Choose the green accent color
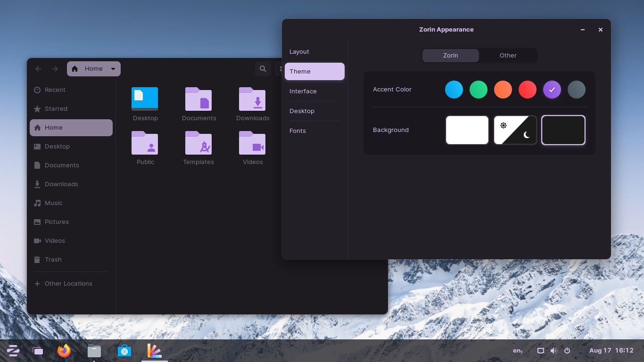The image size is (644, 362). click(x=478, y=90)
